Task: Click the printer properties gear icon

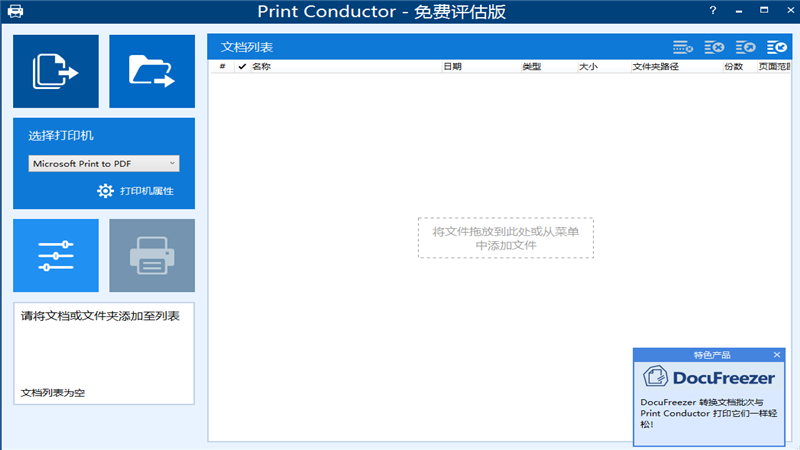Action: [x=105, y=191]
